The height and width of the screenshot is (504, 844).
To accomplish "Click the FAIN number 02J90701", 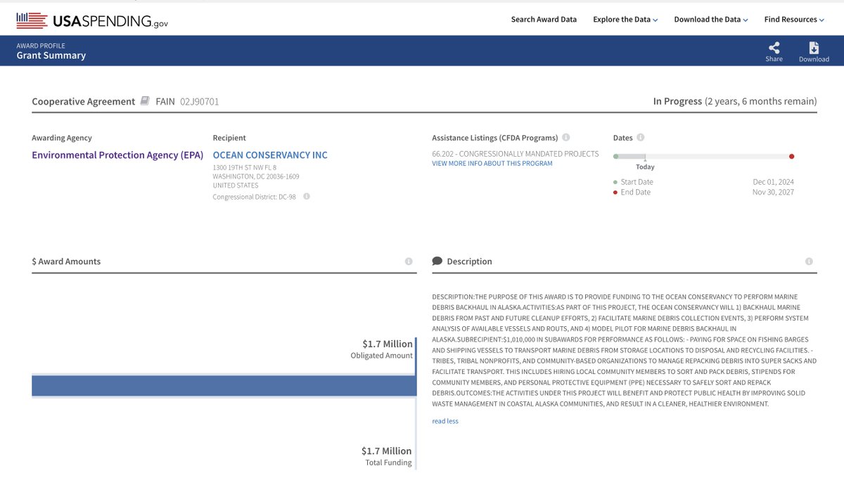I will [x=199, y=101].
